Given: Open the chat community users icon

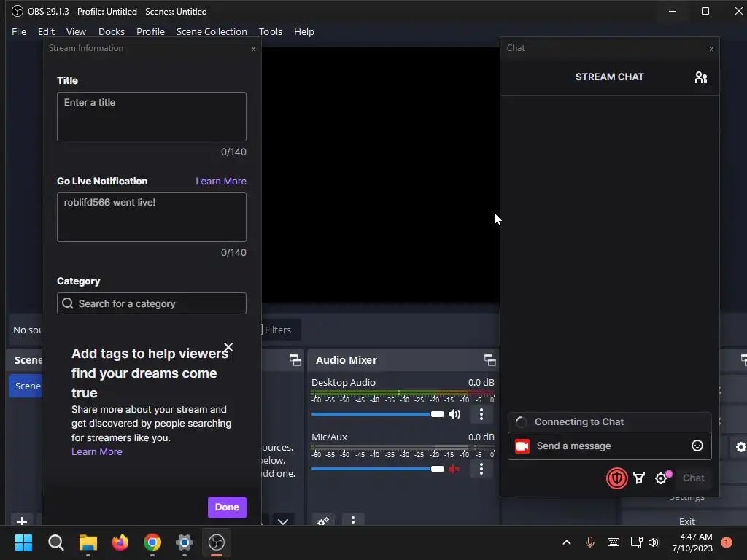Looking at the screenshot, I should (700, 77).
